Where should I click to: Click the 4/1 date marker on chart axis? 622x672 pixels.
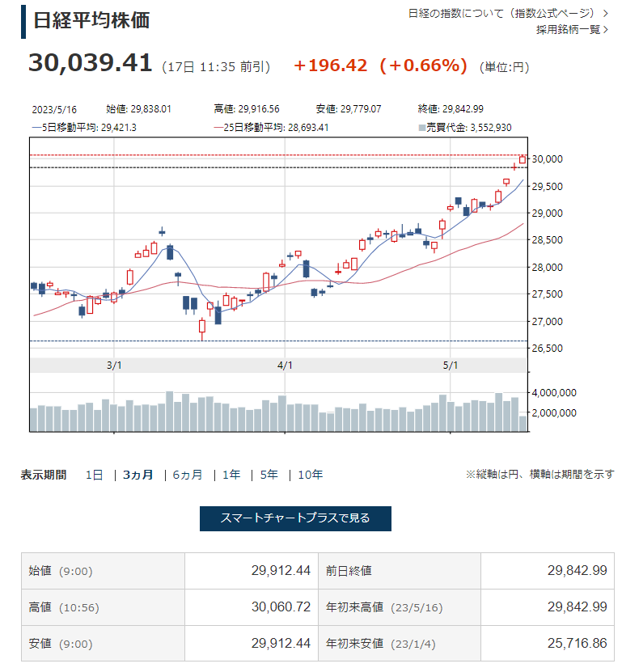pyautogui.click(x=285, y=366)
